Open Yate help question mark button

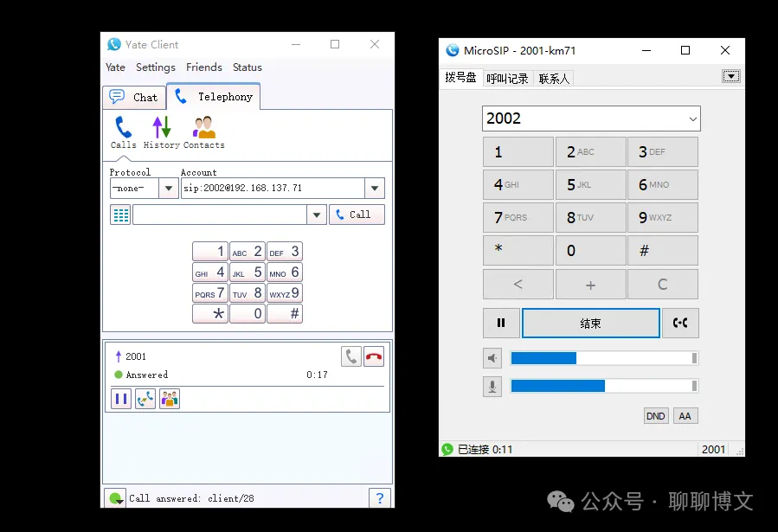coord(380,498)
